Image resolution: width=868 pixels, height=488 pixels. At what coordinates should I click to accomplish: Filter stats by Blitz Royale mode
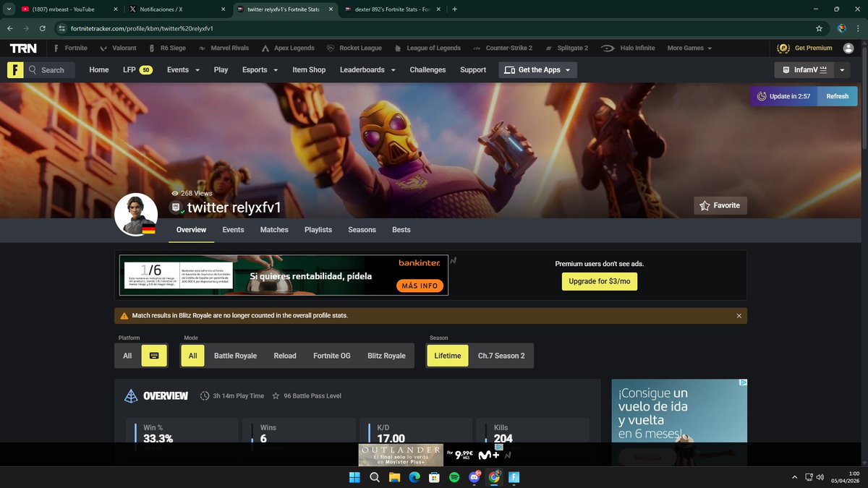click(386, 356)
